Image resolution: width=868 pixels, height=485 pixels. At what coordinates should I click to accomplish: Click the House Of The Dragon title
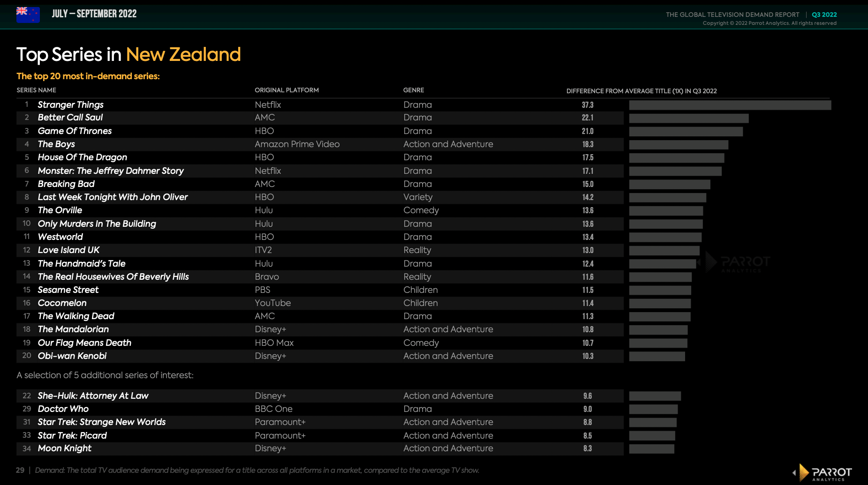point(82,157)
